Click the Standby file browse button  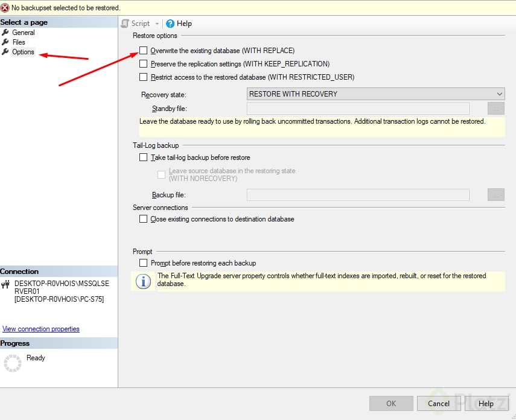point(495,109)
